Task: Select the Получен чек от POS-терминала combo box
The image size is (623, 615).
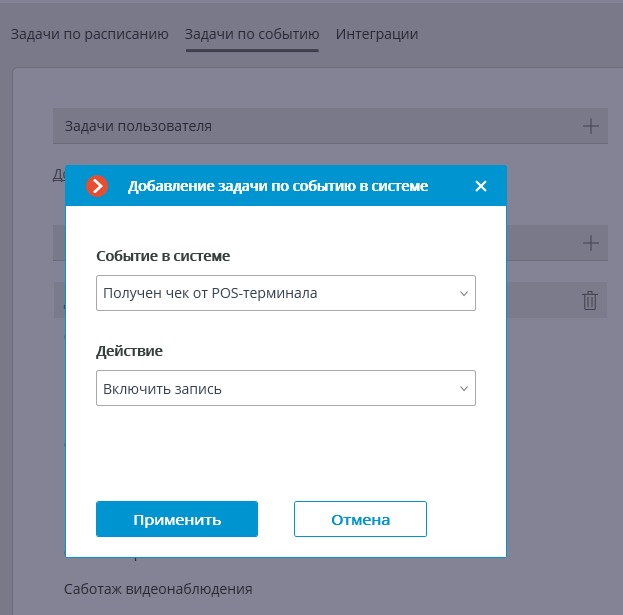Action: click(286, 293)
